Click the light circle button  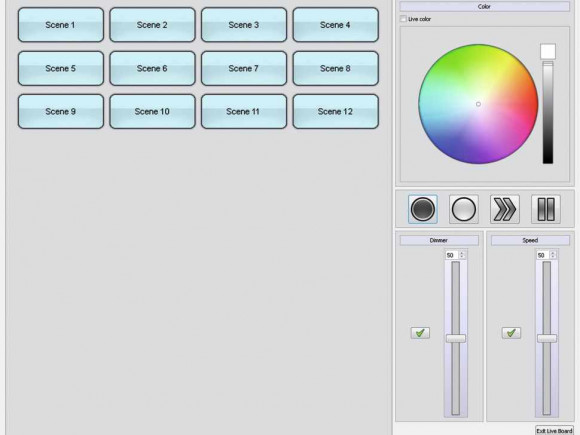point(464,209)
